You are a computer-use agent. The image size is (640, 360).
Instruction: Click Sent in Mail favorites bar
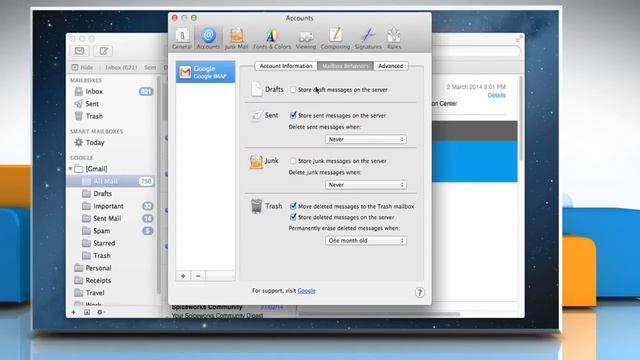pyautogui.click(x=150, y=67)
